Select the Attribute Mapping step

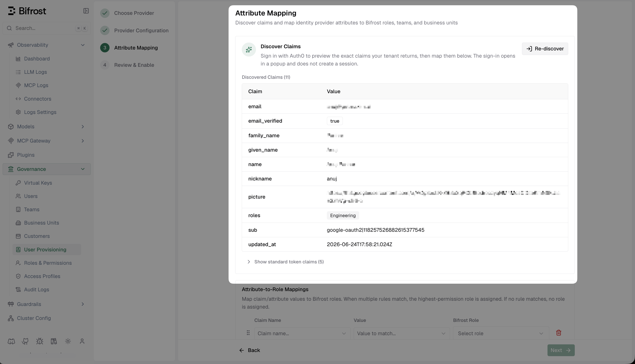[x=129, y=48]
